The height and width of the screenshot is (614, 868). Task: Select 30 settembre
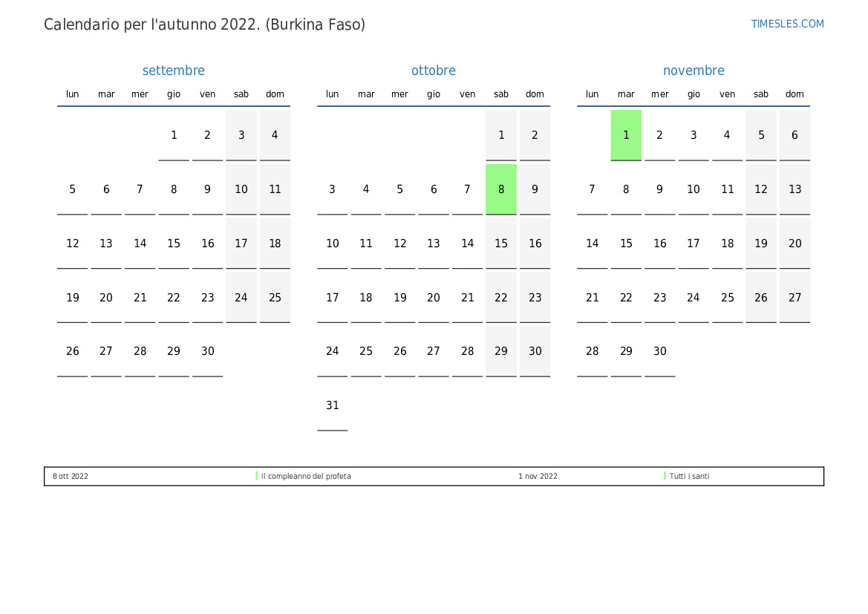[x=208, y=352]
